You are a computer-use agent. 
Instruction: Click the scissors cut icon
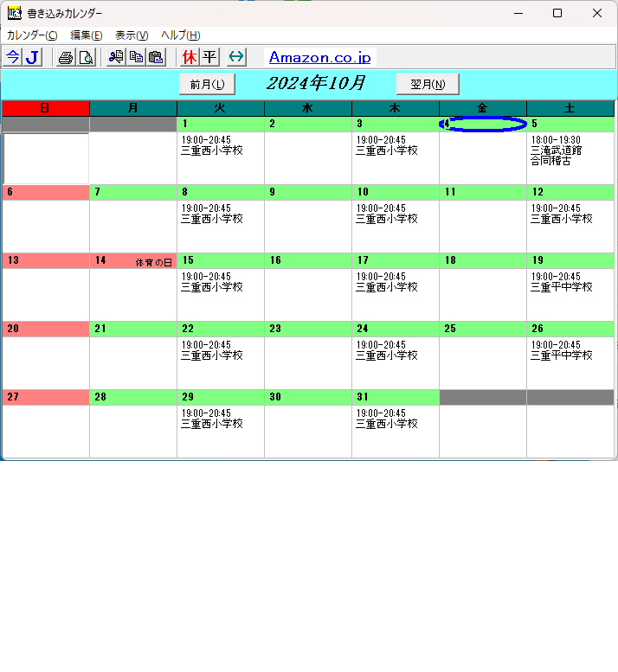(x=116, y=57)
